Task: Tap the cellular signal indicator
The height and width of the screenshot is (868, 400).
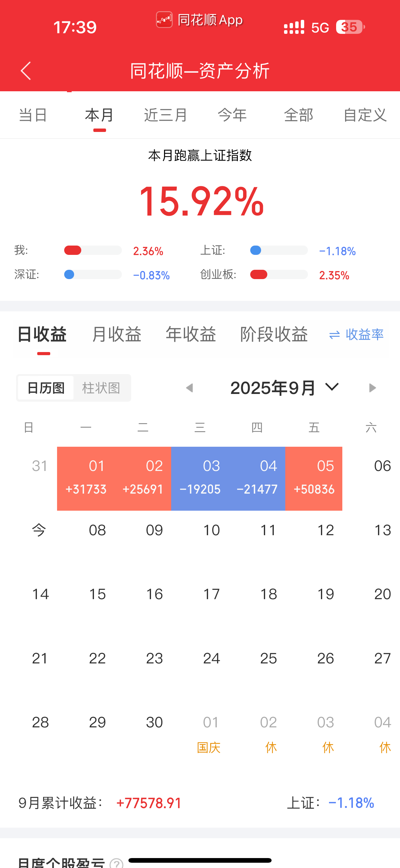Action: click(x=294, y=27)
